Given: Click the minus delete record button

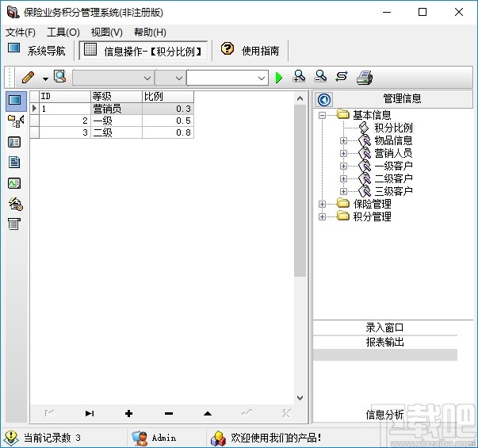Looking at the screenshot, I should (x=169, y=414).
